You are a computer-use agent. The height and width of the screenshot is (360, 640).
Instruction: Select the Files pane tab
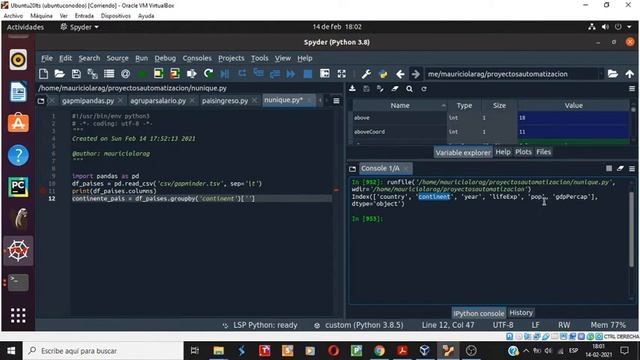click(x=543, y=152)
